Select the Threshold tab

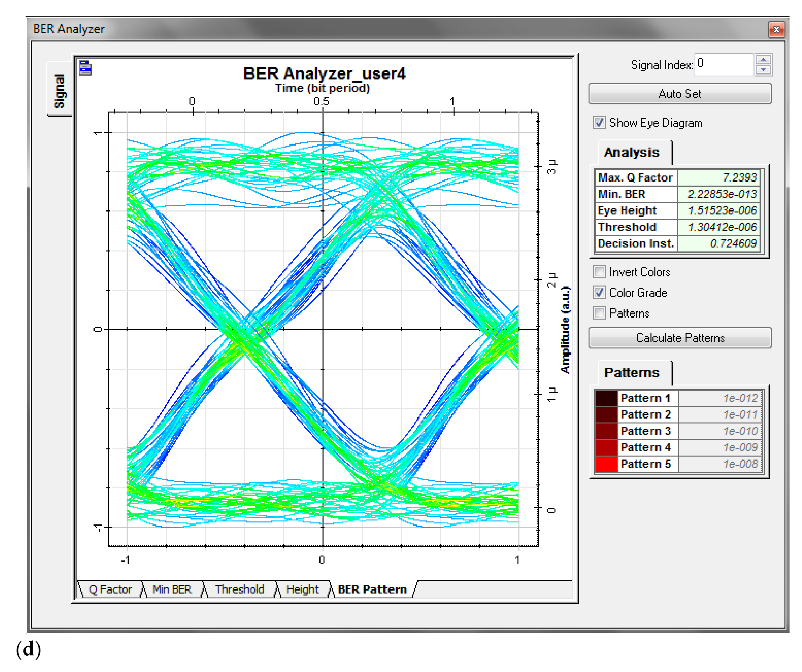tap(239, 590)
